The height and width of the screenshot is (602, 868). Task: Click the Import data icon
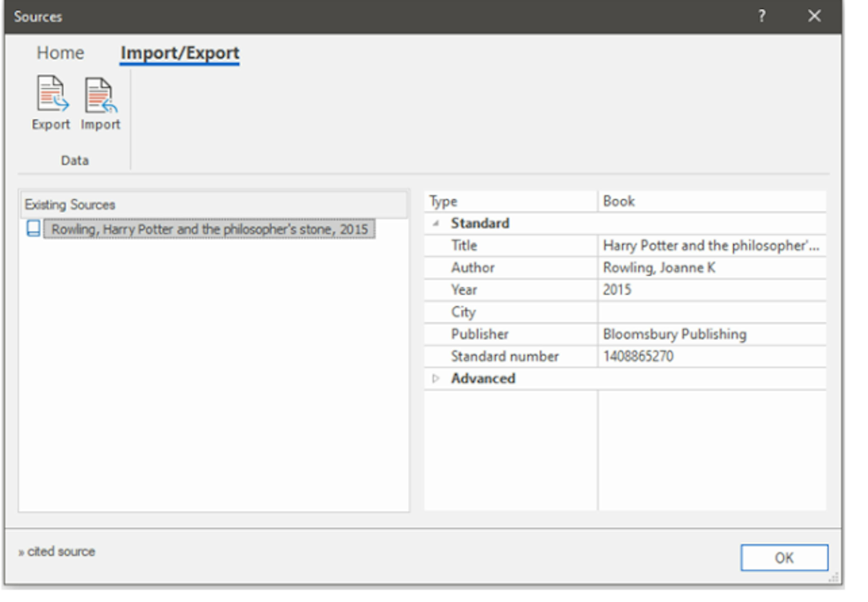pyautogui.click(x=100, y=96)
